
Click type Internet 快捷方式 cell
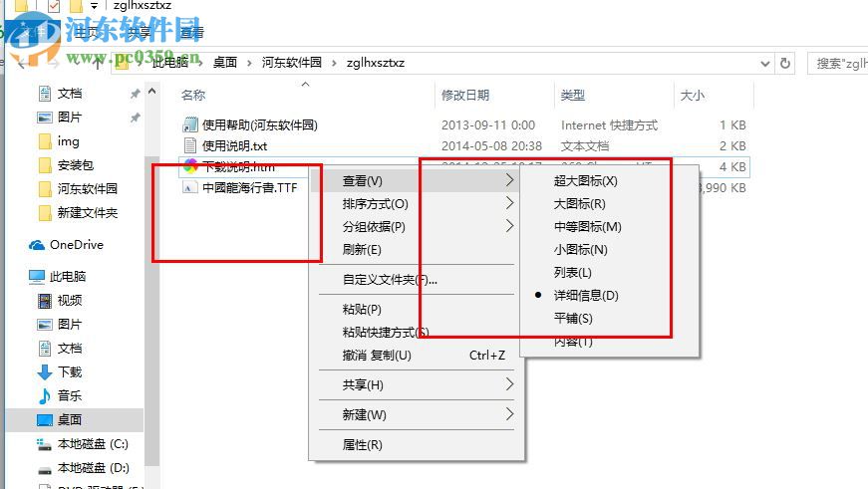(609, 125)
